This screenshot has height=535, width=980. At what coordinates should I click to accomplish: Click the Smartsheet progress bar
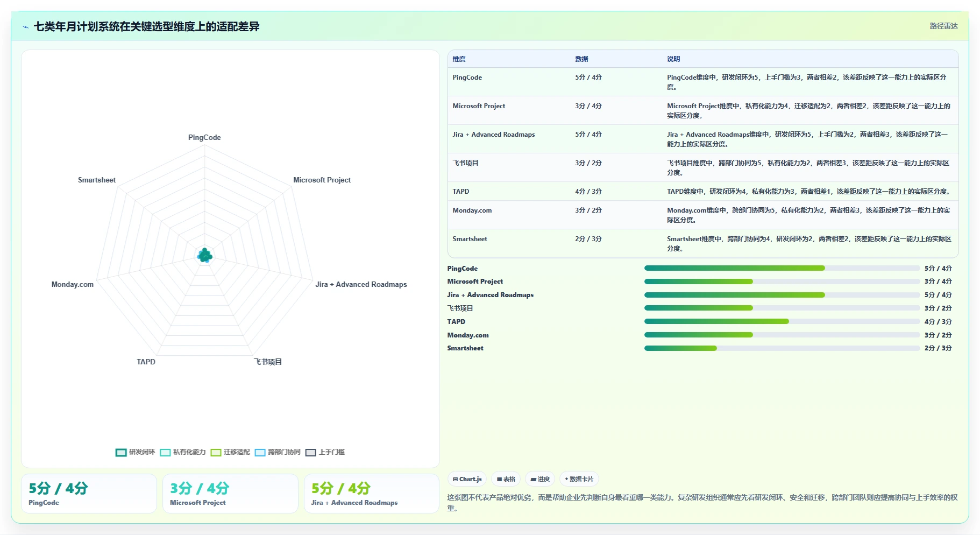[782, 348]
